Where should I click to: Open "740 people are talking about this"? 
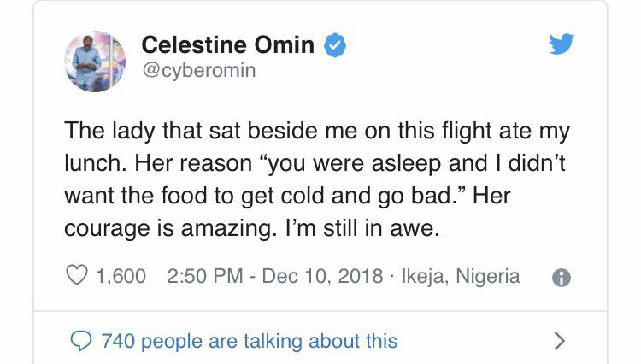[x=249, y=341]
